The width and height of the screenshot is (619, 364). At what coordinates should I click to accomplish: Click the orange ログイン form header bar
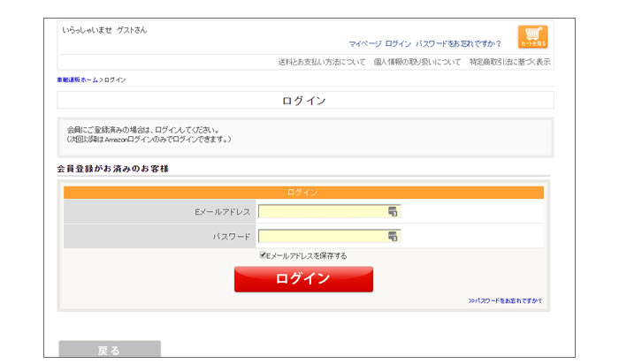click(303, 193)
